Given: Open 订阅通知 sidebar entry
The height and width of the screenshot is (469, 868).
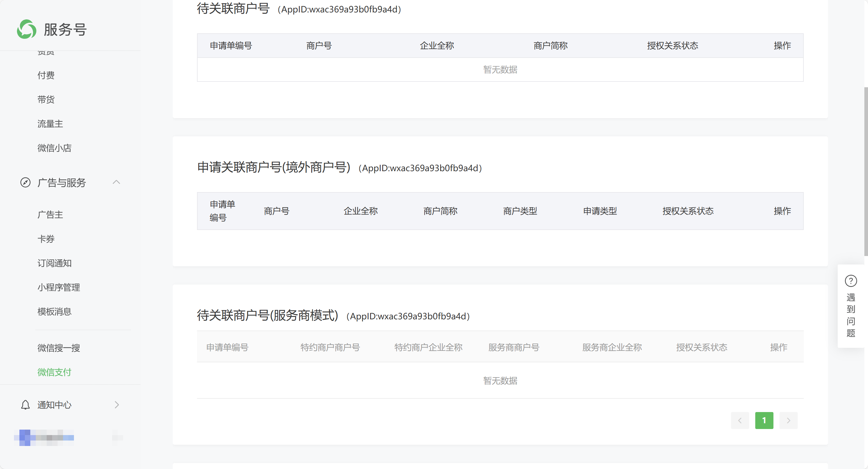Looking at the screenshot, I should [x=54, y=263].
